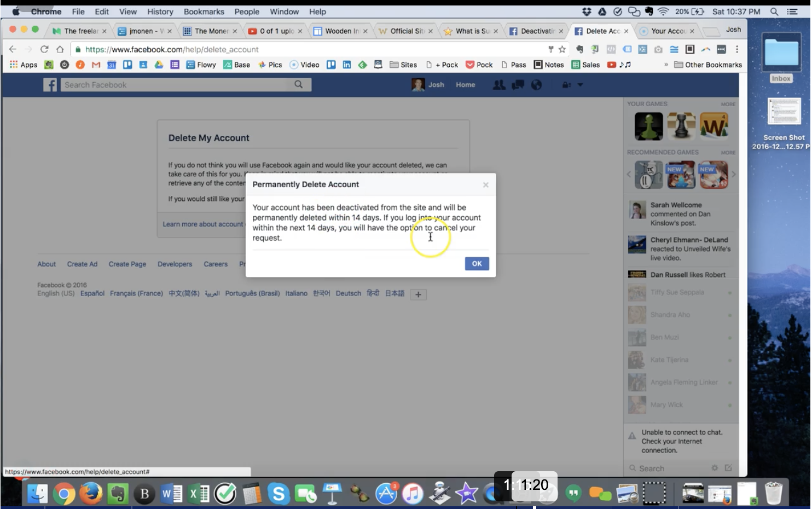Go back with Chrome's back arrow

13,49
